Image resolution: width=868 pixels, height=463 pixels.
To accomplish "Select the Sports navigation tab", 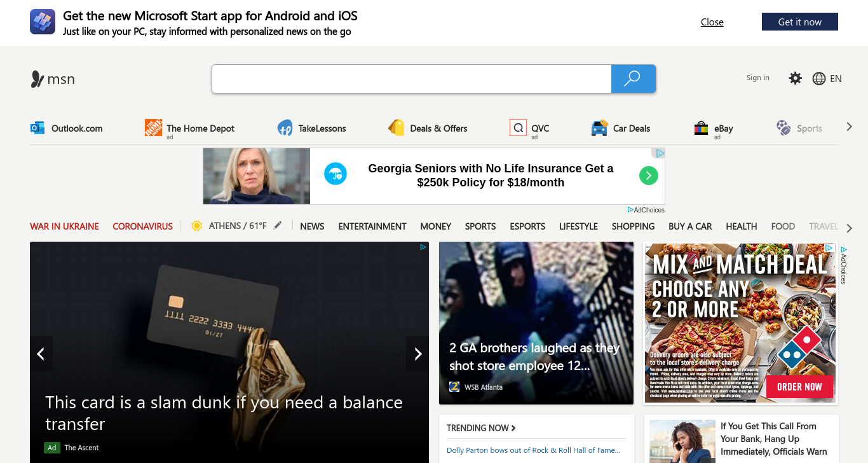I will [480, 226].
